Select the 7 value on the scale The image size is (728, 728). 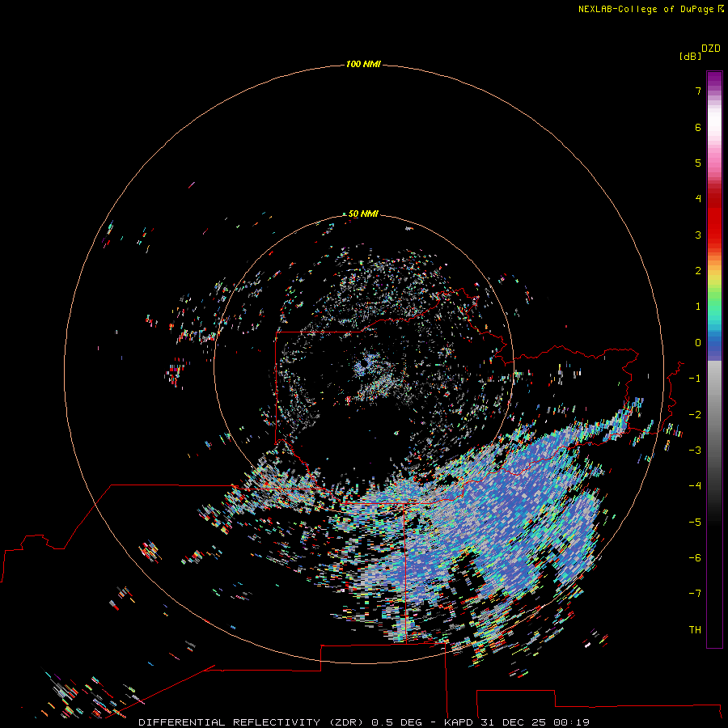coord(698,91)
